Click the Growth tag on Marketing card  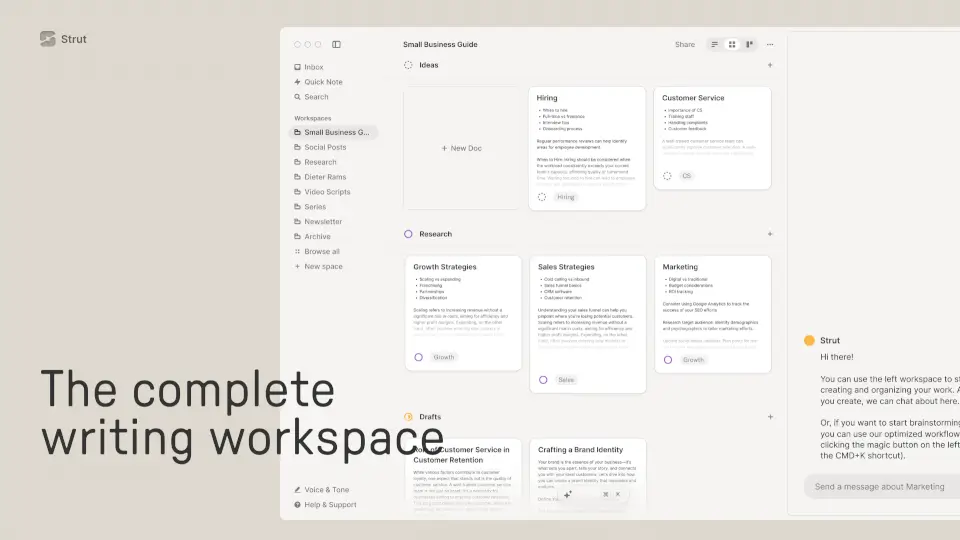tap(693, 360)
